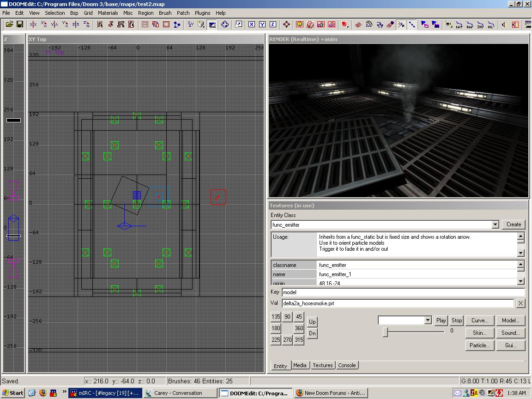Click the blue connected-nodes toolbar icon
532x399 pixels.
(177, 24)
